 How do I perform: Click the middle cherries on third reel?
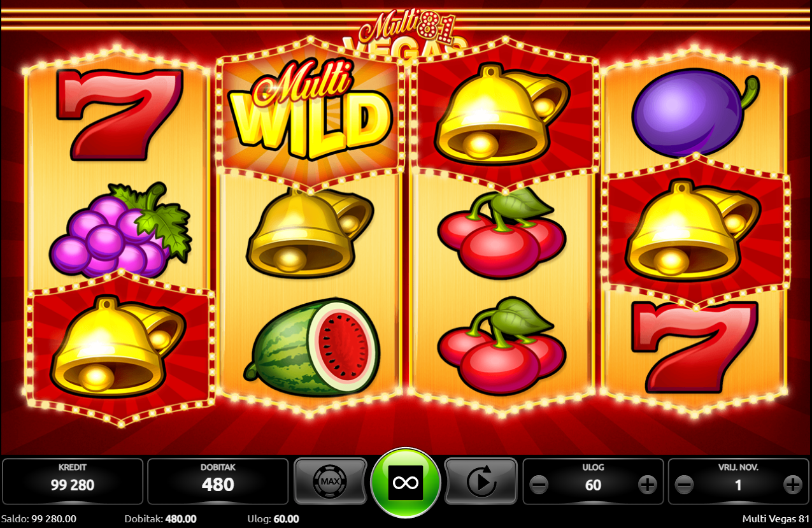(501, 233)
